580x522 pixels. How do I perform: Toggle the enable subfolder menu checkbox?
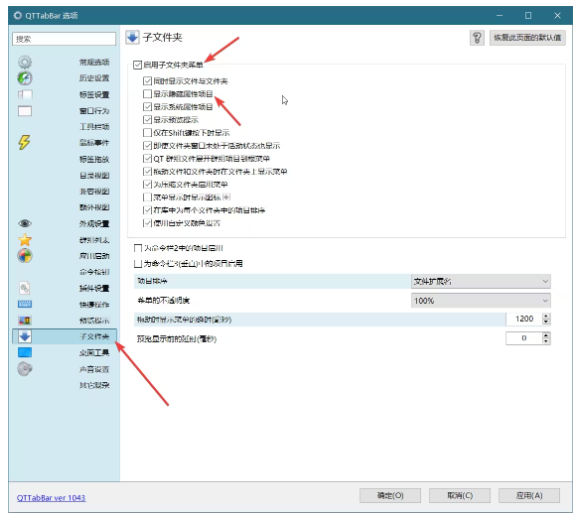coord(137,65)
